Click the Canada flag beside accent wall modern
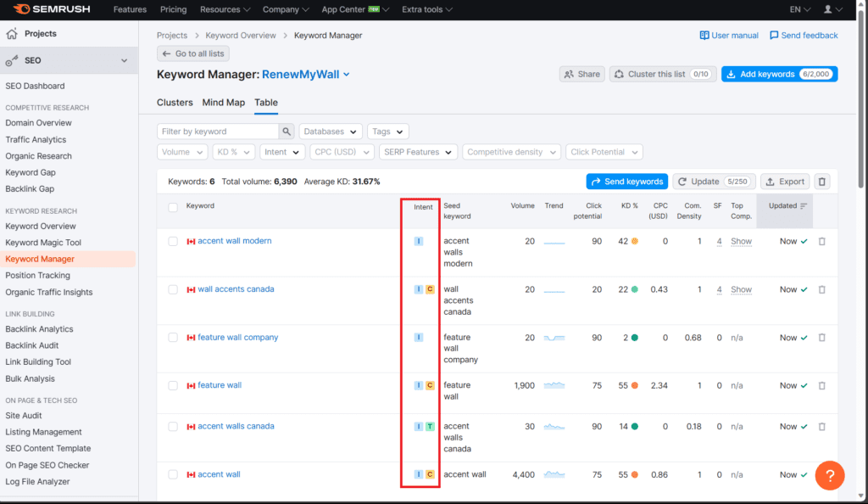 click(x=191, y=242)
